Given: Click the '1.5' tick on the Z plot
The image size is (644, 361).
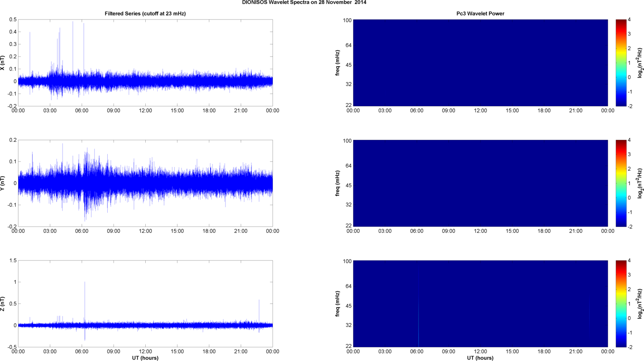Looking at the screenshot, I should [x=13, y=261].
